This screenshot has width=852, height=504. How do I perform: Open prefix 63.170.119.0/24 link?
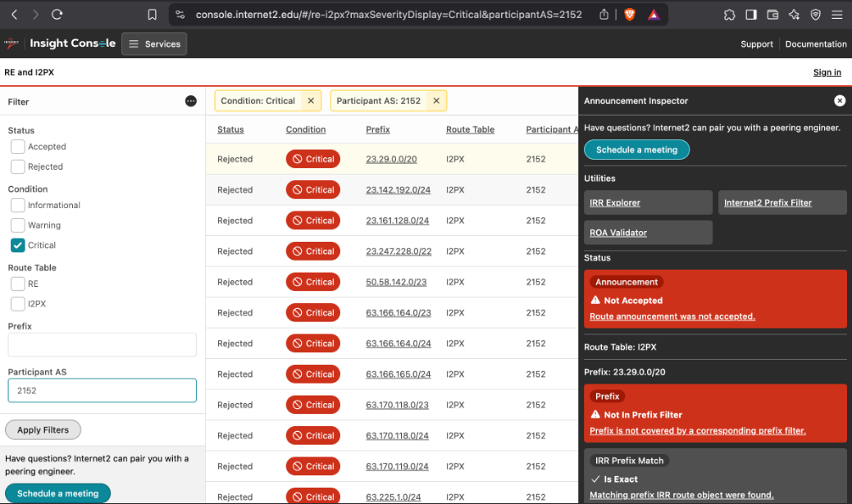(x=397, y=466)
